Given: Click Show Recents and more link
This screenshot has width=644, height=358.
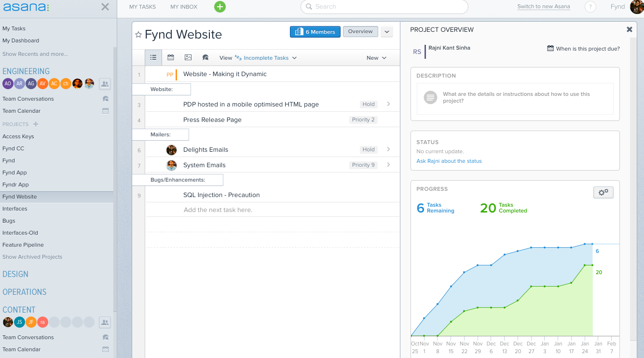Looking at the screenshot, I should tap(35, 54).
